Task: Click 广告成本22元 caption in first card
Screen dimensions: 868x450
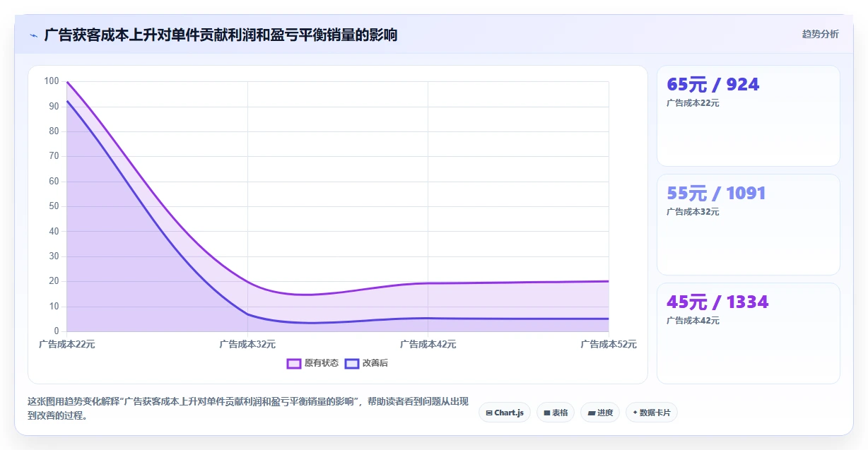Action: point(693,103)
